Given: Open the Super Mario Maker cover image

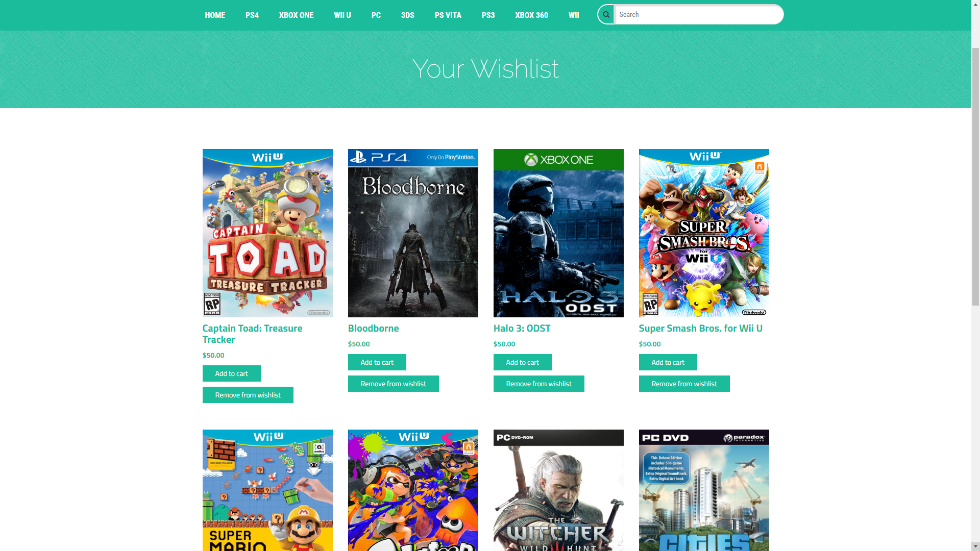Looking at the screenshot, I should [267, 490].
